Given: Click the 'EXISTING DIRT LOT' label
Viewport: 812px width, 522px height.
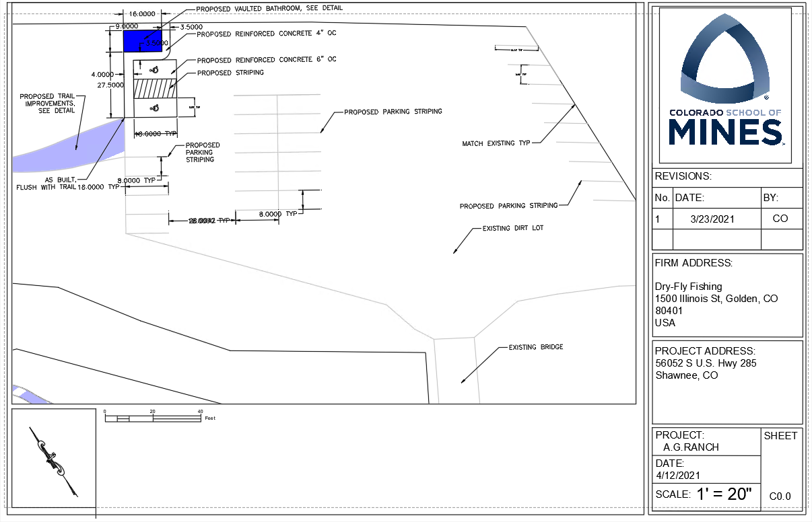Looking at the screenshot, I should [512, 229].
